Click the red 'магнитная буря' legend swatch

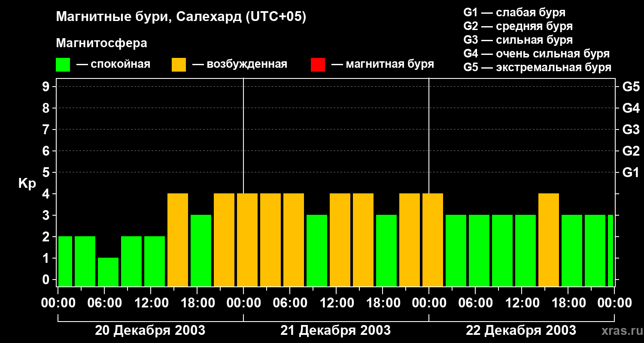pyautogui.click(x=318, y=65)
